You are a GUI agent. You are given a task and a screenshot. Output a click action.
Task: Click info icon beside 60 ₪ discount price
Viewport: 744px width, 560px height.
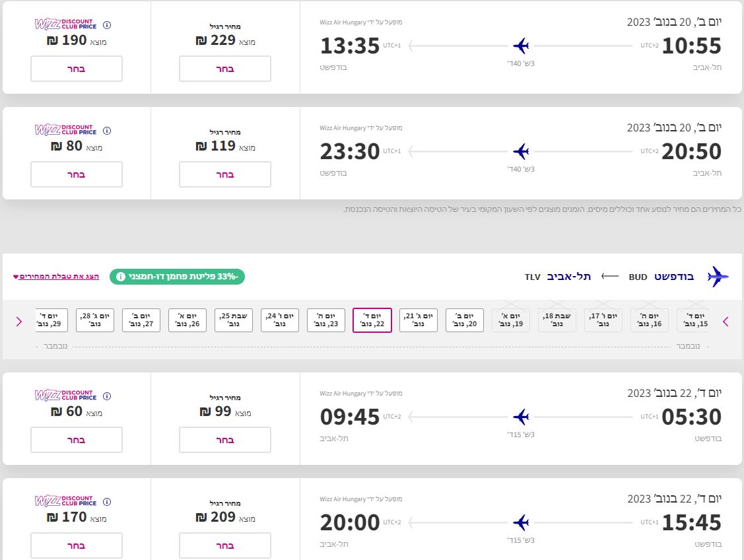[107, 396]
